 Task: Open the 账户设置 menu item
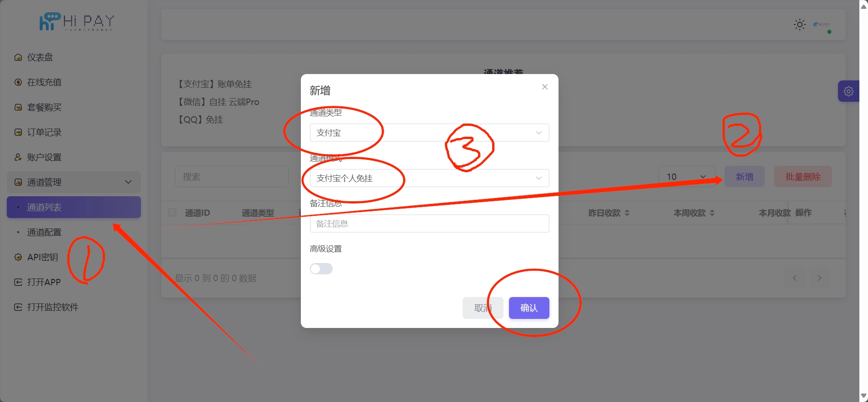pos(74,157)
